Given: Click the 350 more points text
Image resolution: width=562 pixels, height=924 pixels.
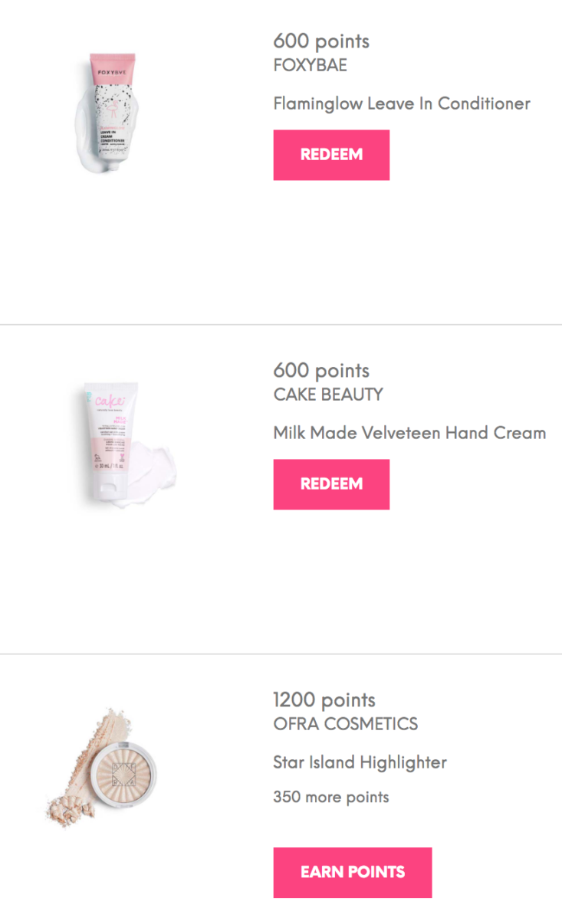Looking at the screenshot, I should pos(331,797).
